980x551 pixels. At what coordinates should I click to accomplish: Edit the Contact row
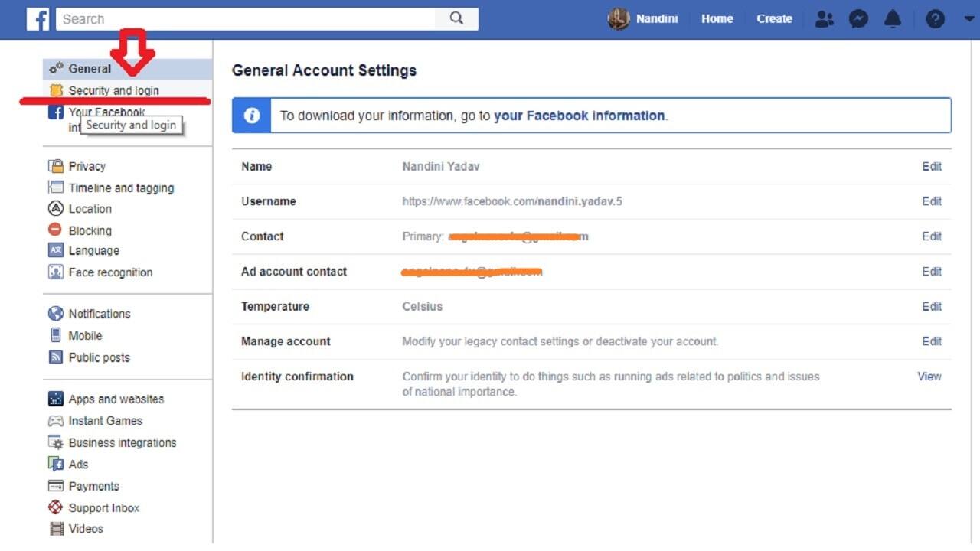click(x=932, y=236)
